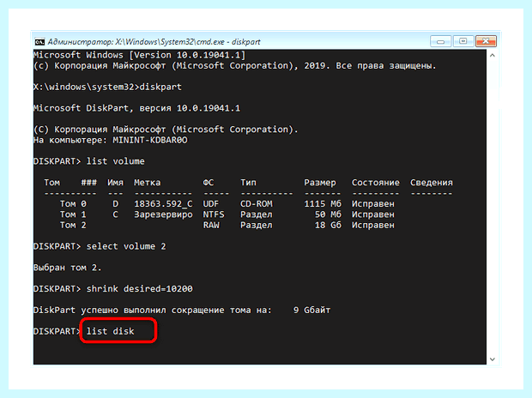532x398 pixels.
Task: Click the 'UDF' file system cell
Action: click(x=211, y=204)
